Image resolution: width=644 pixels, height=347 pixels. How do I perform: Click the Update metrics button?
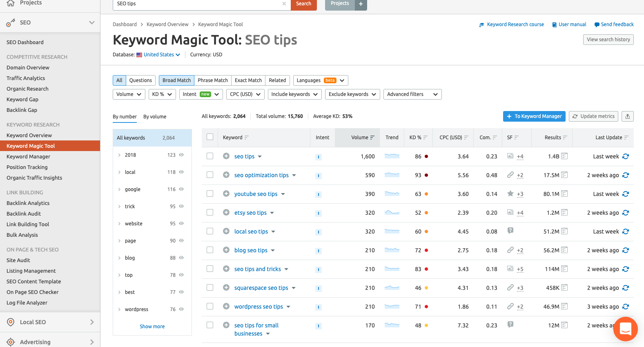[593, 116]
